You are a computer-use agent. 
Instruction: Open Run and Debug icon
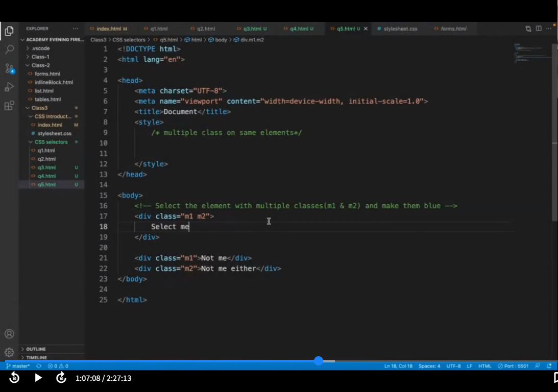tap(9, 87)
